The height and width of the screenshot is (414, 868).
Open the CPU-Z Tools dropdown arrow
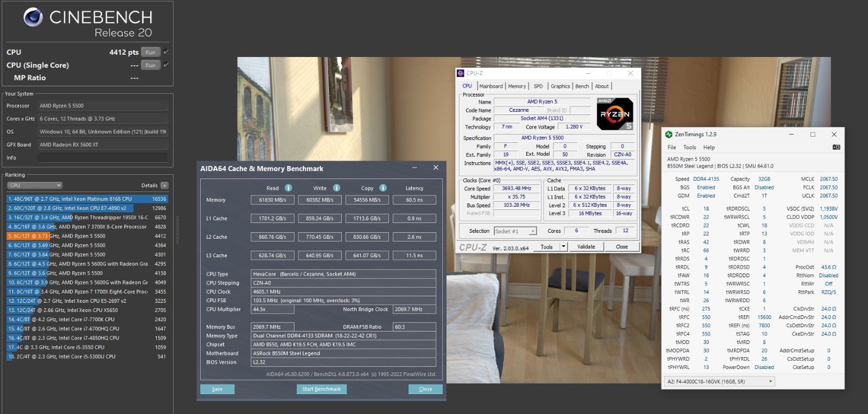coord(564,247)
